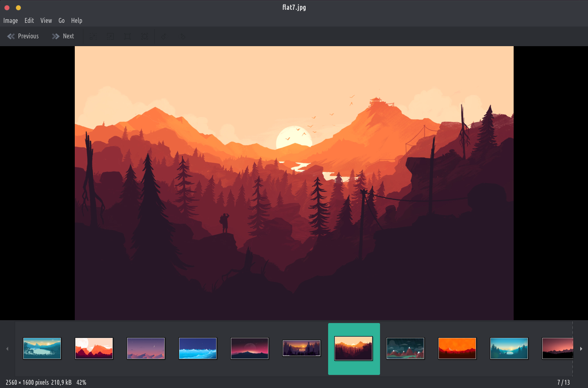The height and width of the screenshot is (388, 588).
Task: Select the best fit toolbar icon
Action: click(x=145, y=36)
